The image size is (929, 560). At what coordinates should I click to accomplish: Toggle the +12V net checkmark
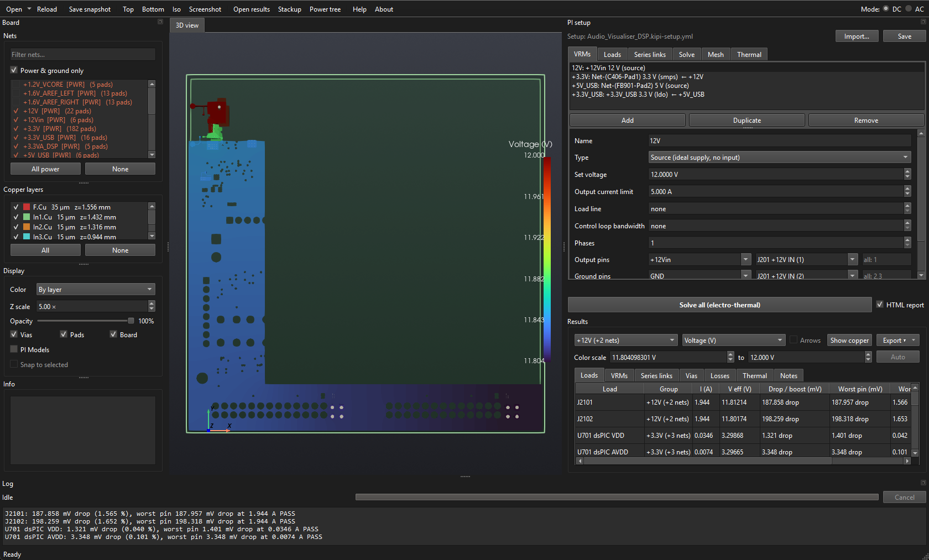[16, 111]
